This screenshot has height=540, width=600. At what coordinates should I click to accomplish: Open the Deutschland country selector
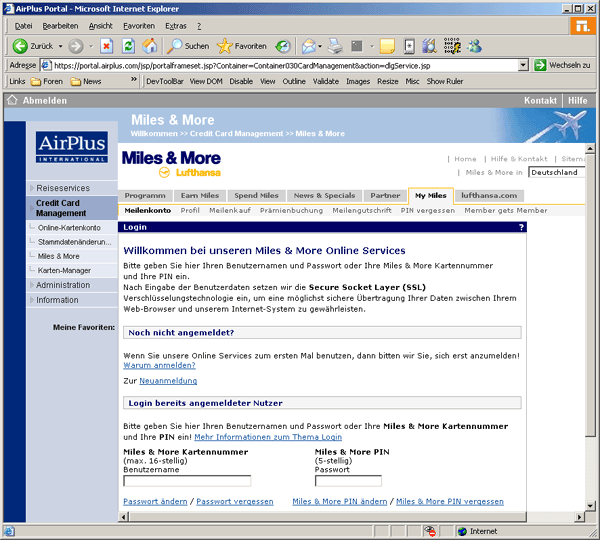click(556, 172)
